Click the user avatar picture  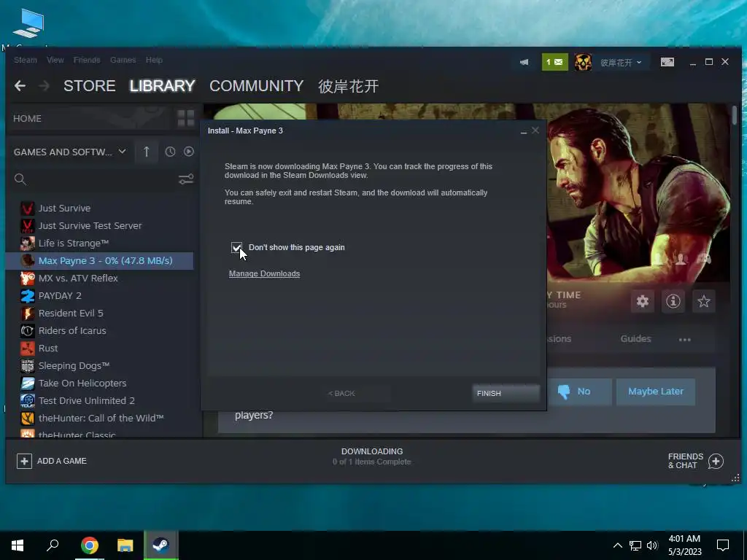coord(583,63)
